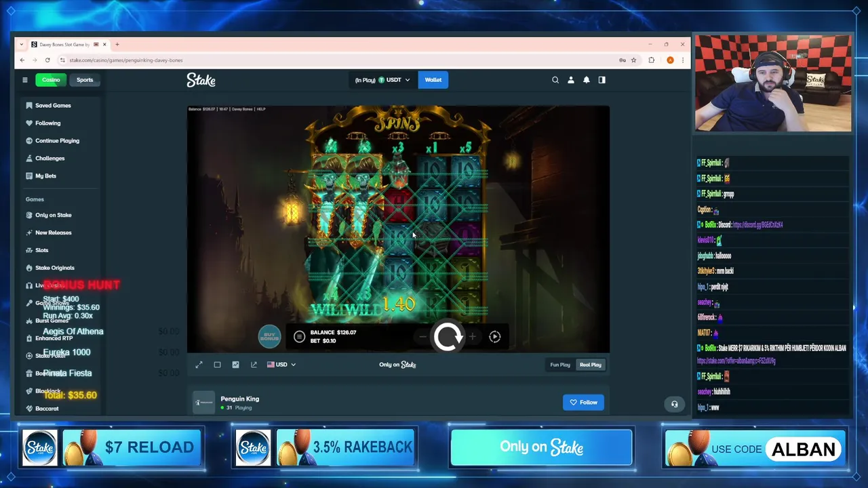Open browser extensions puzzle icon

(x=652, y=60)
